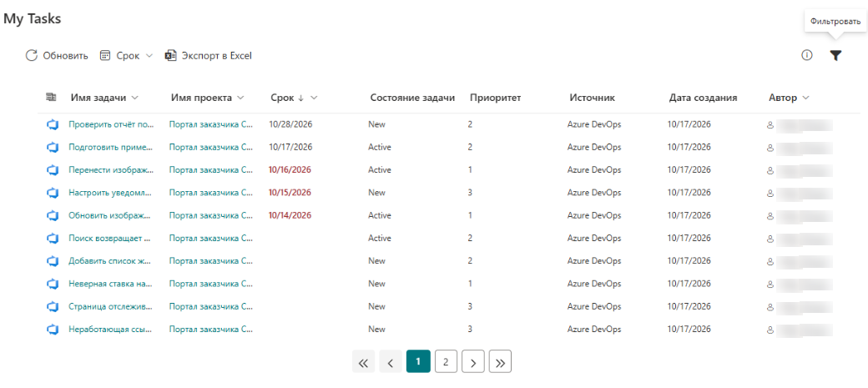
Task: Open Автор column header dropdown
Action: [805, 98]
